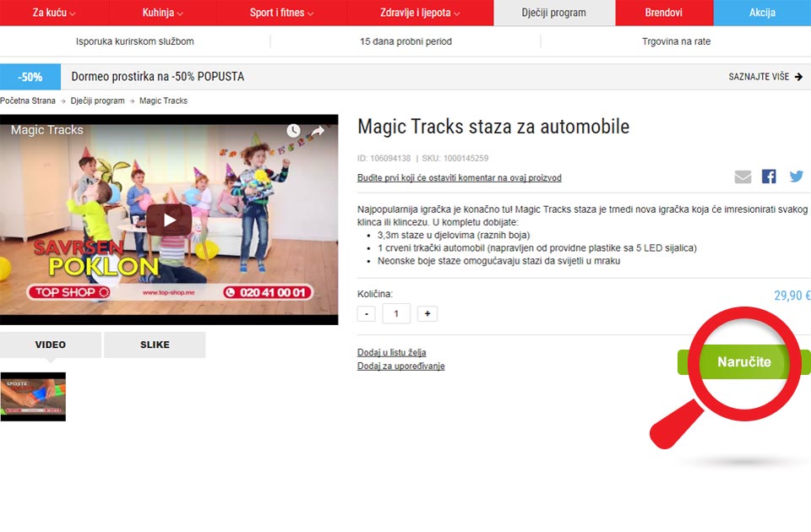Click the quantity input field
Image resolution: width=811 pixels, height=532 pixels.
[x=396, y=314]
